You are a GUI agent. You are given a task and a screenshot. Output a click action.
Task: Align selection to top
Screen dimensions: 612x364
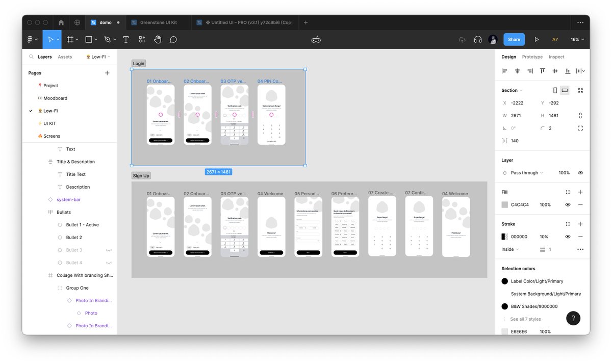[543, 71]
